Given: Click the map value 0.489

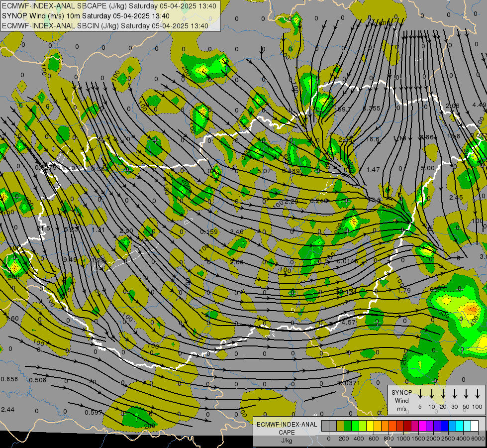Looking at the screenshot, I should tap(291, 171).
